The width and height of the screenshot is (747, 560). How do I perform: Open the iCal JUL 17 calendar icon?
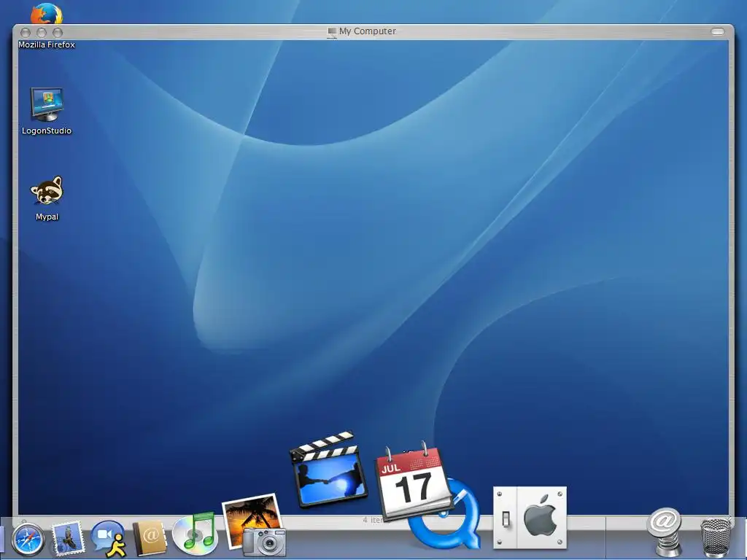pos(413,481)
